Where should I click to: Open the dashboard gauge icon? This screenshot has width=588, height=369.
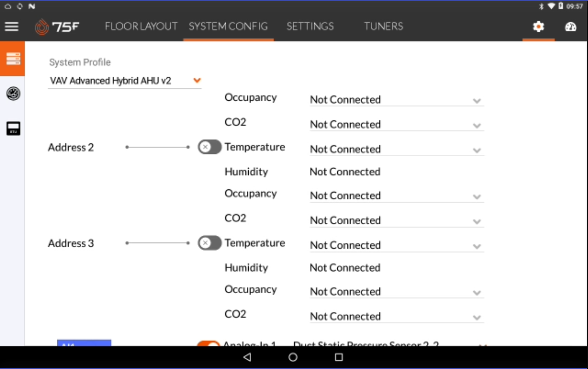[x=570, y=27]
